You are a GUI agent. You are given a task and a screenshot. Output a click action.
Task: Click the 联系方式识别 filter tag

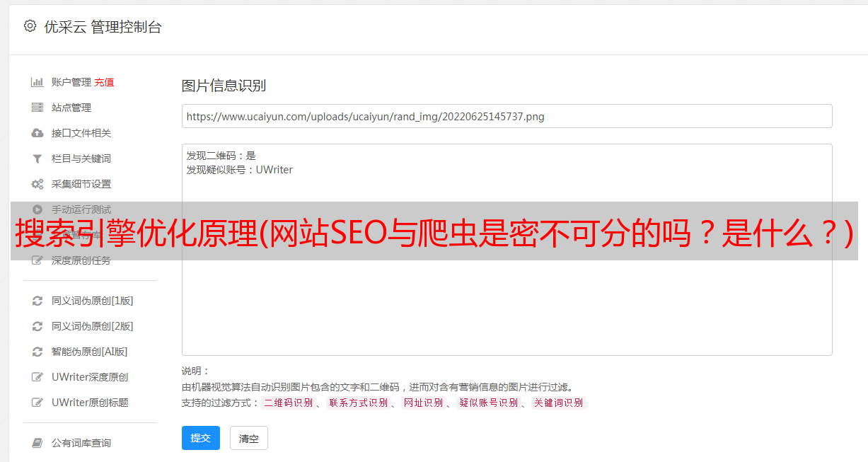(358, 403)
